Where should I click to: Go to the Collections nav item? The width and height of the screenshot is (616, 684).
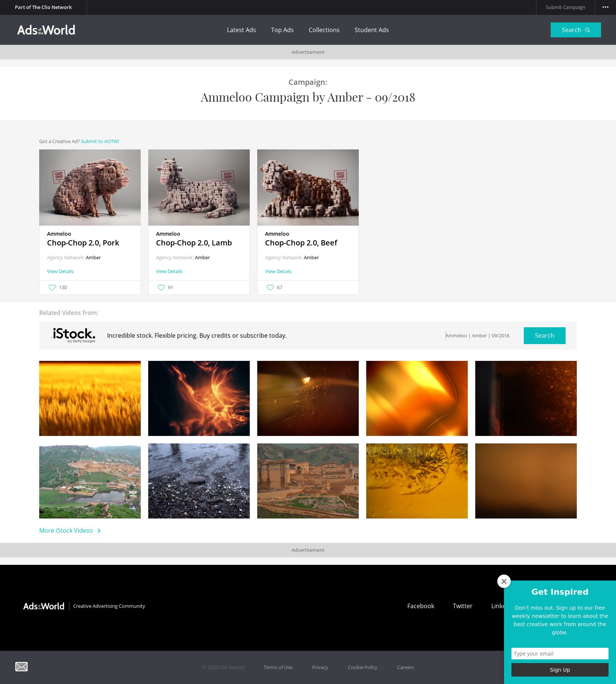point(324,30)
